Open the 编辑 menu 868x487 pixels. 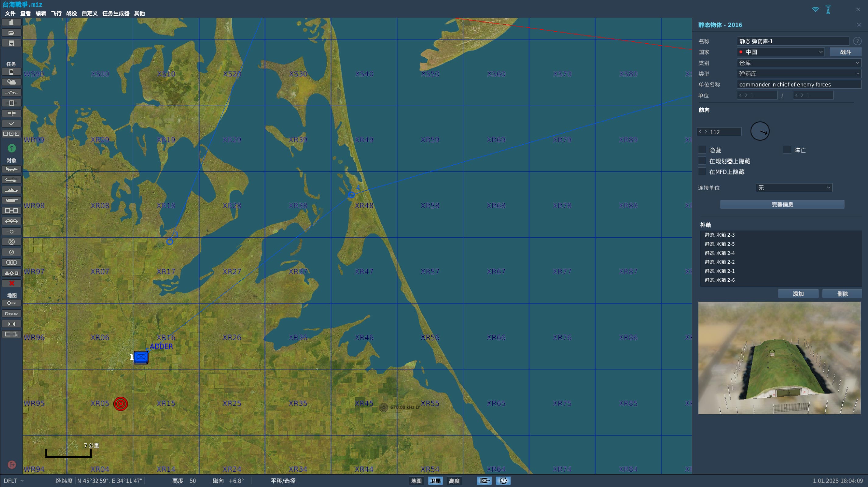(x=41, y=13)
